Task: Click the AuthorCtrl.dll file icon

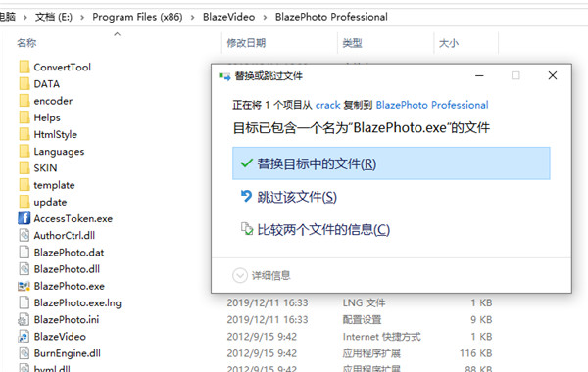Action: tap(24, 235)
